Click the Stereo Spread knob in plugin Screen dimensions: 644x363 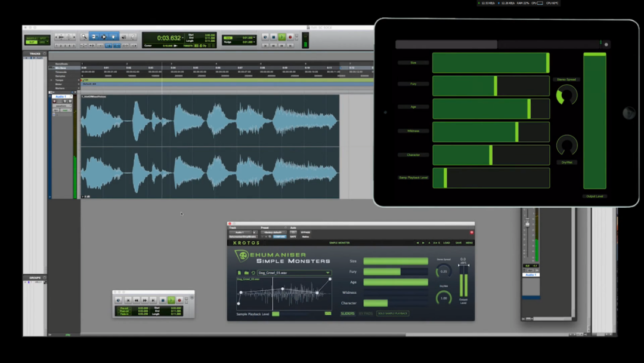click(444, 271)
